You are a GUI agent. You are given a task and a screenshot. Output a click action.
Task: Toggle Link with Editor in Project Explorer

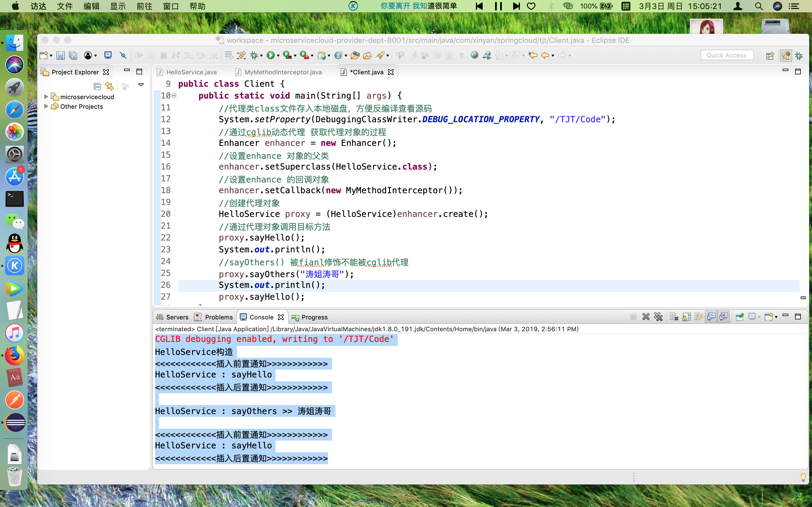109,86
